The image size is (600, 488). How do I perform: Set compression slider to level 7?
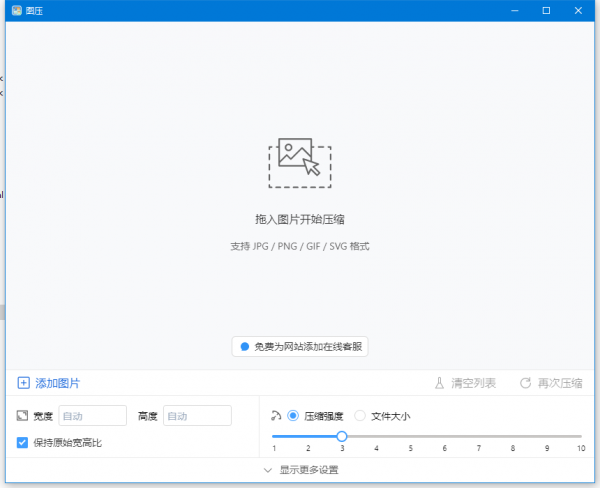click(479, 436)
